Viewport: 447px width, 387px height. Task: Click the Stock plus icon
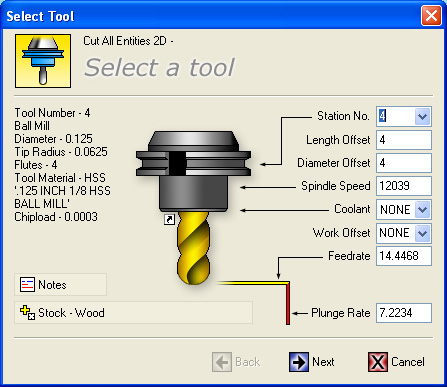coord(27,312)
